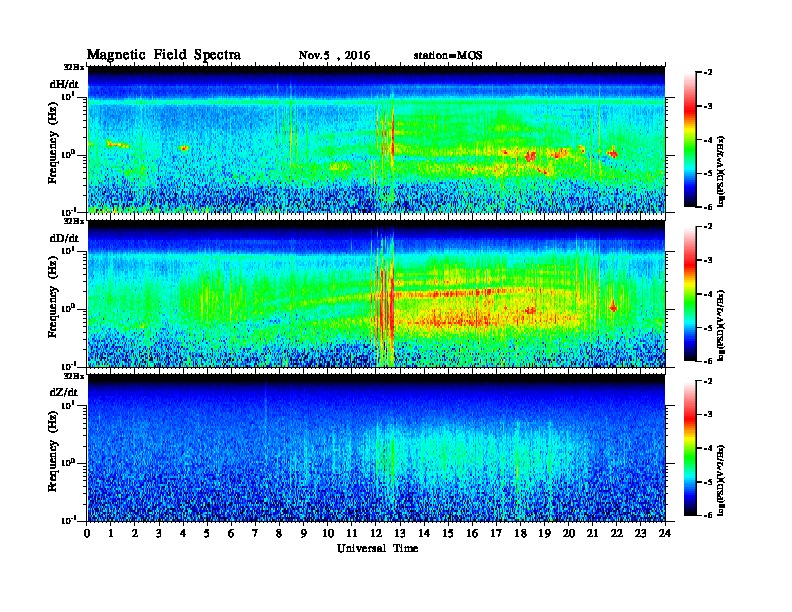Click hour 17 on the Universal Time axis
The width and height of the screenshot is (792, 612).
[x=496, y=534]
